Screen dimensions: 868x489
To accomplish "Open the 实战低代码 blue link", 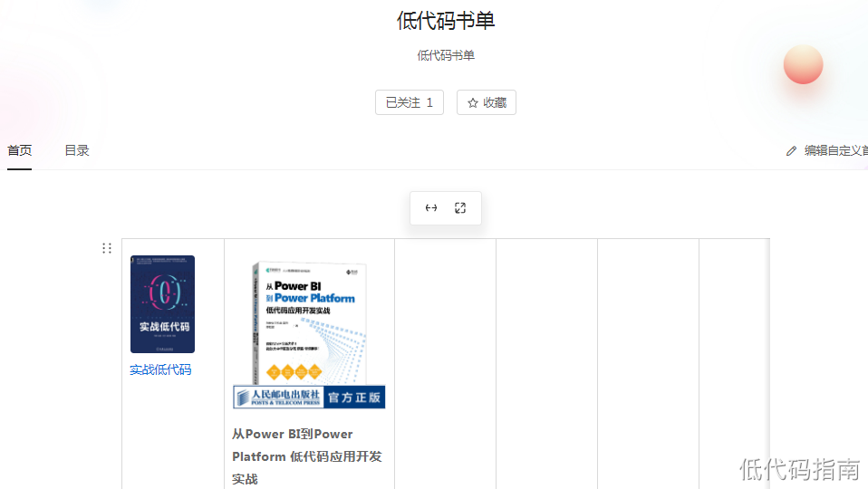I will pyautogui.click(x=160, y=369).
